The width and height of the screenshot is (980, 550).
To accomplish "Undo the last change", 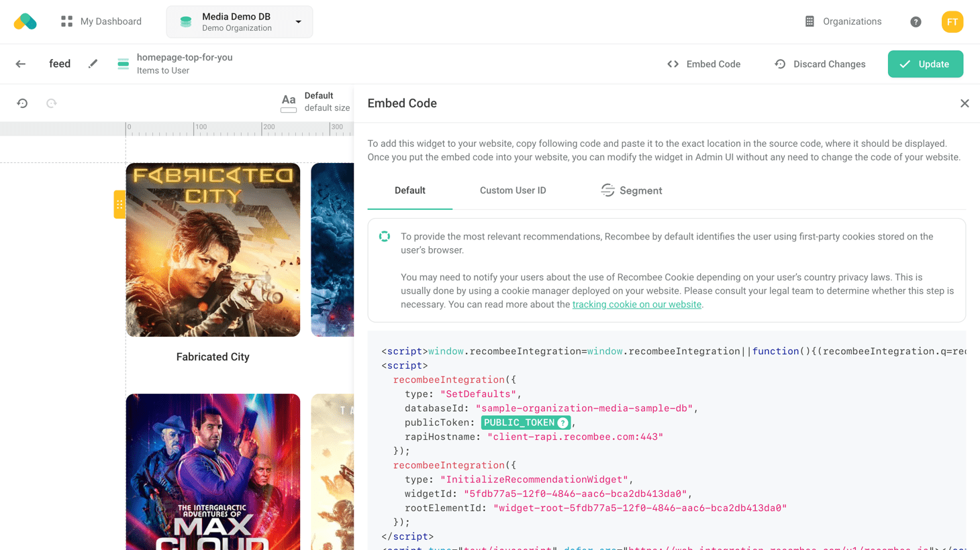I will coord(22,103).
